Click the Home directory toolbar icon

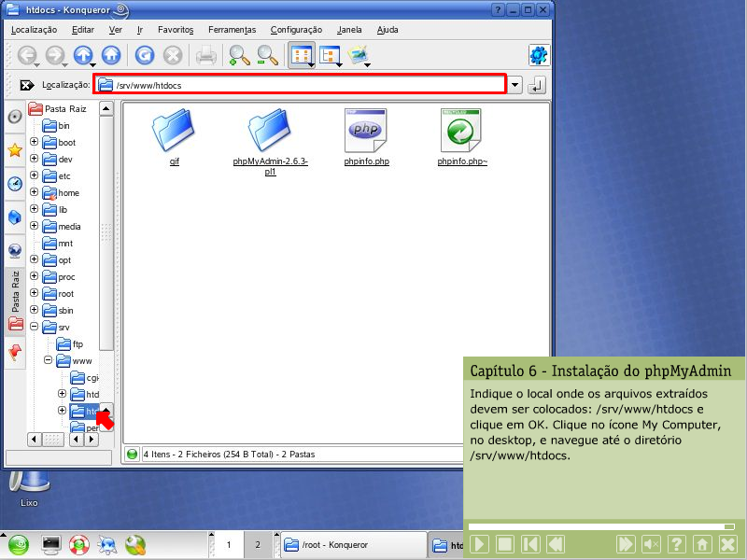[111, 56]
